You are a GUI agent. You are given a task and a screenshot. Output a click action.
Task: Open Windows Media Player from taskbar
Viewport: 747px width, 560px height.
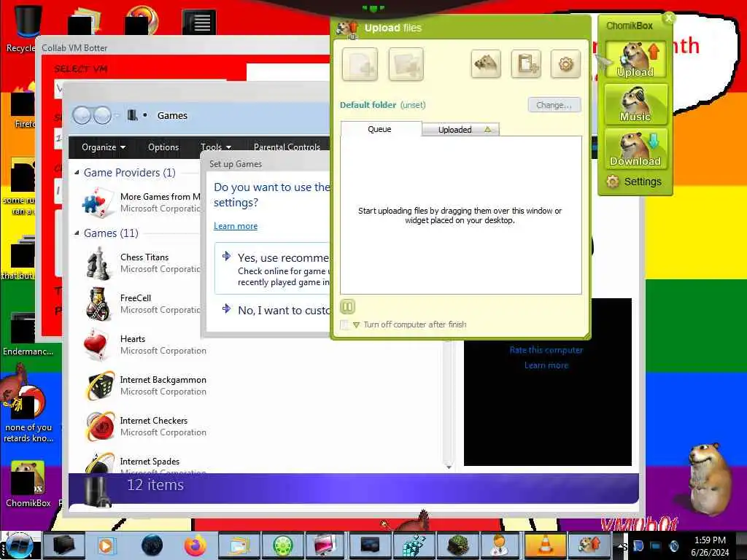[106, 545]
